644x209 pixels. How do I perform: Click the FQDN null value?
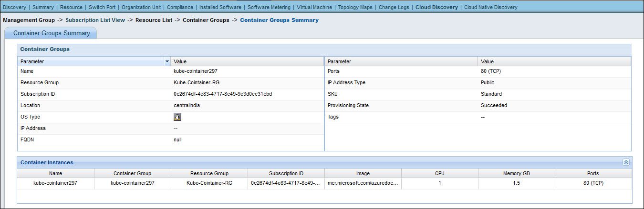point(177,139)
